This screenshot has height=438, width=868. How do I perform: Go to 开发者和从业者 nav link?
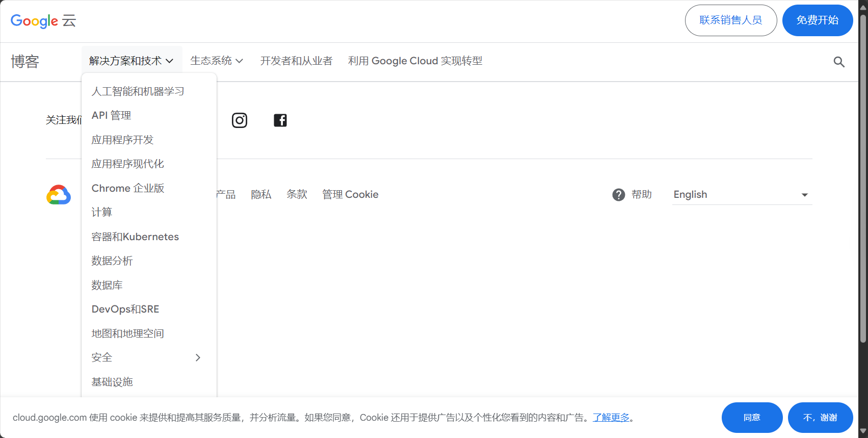(296, 61)
